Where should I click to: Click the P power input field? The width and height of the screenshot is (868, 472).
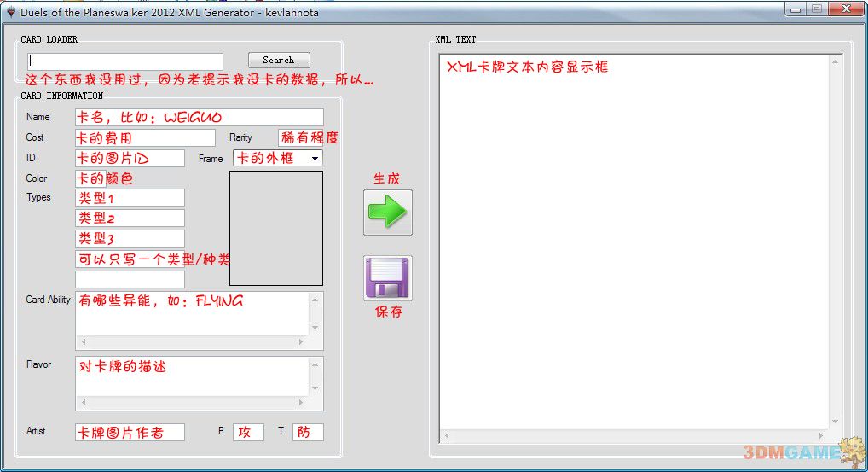pos(249,432)
